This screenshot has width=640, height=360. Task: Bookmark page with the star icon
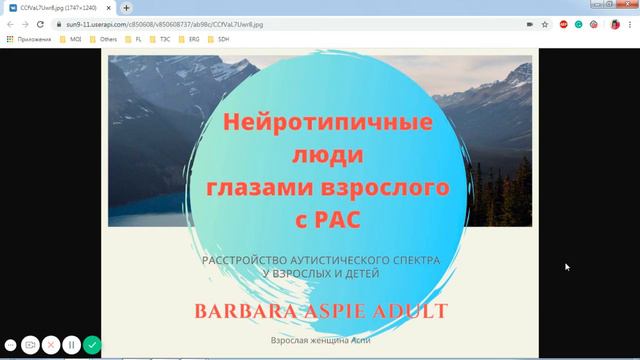click(545, 24)
